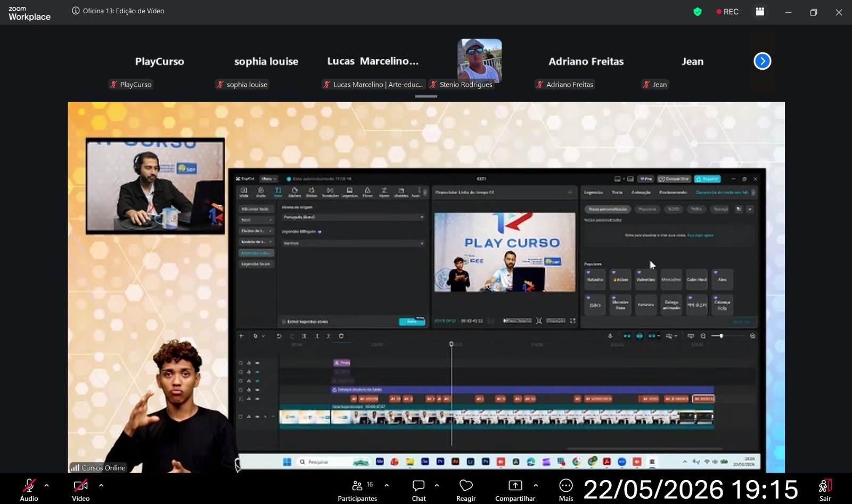Click the Legendas locais sidebar option

(x=256, y=264)
